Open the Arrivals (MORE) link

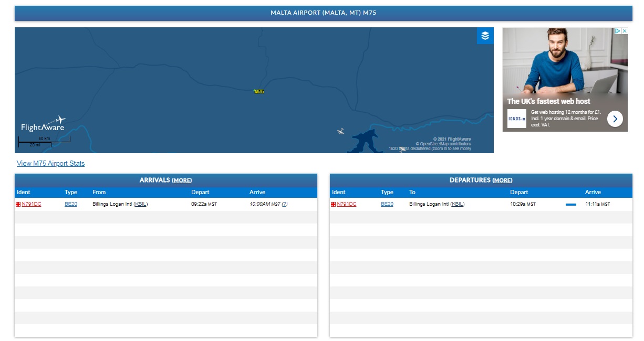(x=182, y=180)
